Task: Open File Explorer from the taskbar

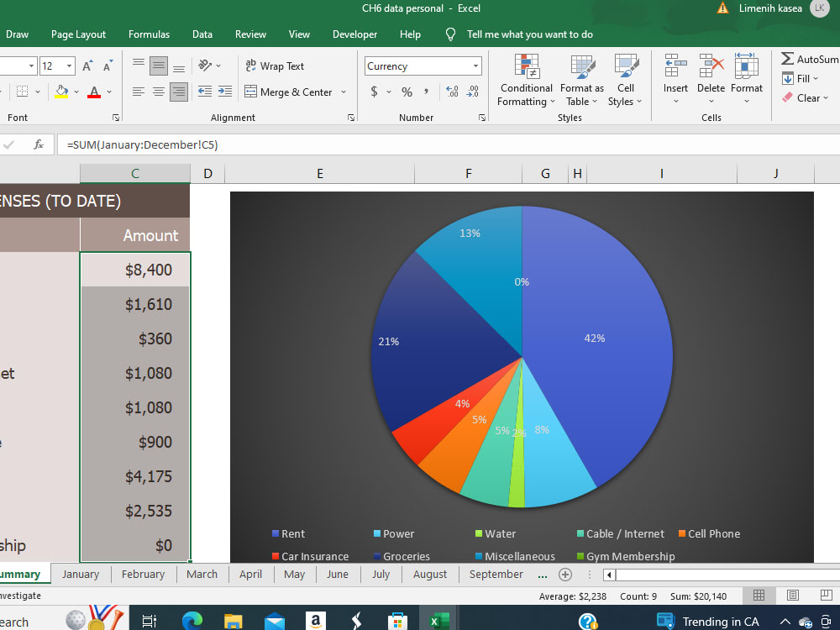Action: (233, 621)
